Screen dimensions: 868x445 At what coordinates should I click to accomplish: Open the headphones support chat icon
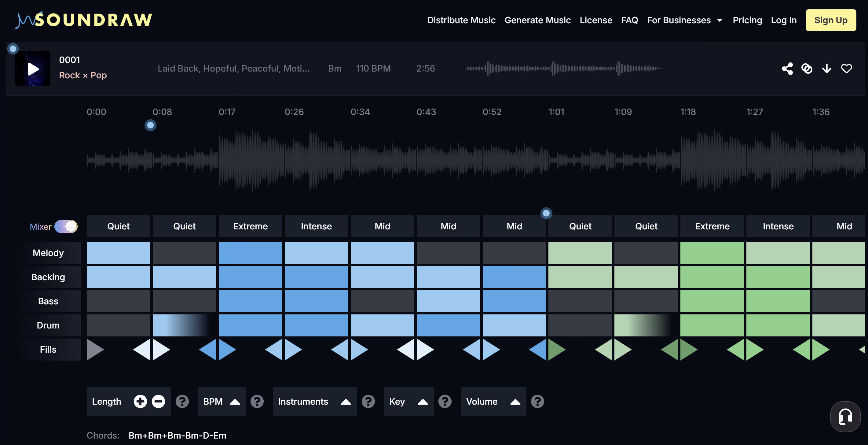[x=845, y=416]
